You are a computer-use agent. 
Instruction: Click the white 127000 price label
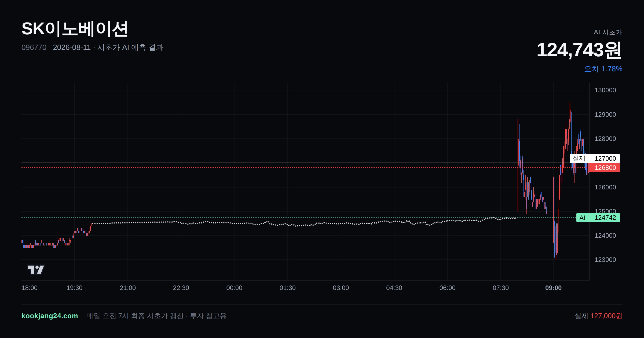(605, 159)
